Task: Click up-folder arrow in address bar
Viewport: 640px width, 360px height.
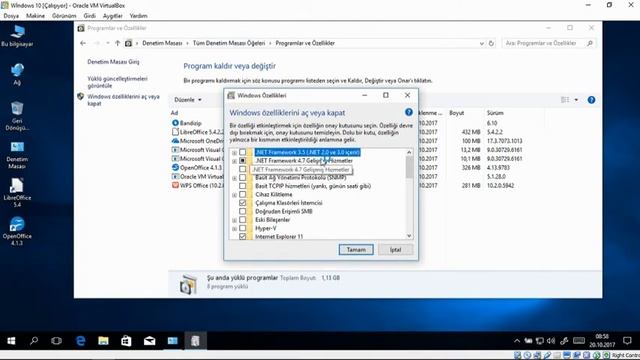Action: (118, 43)
